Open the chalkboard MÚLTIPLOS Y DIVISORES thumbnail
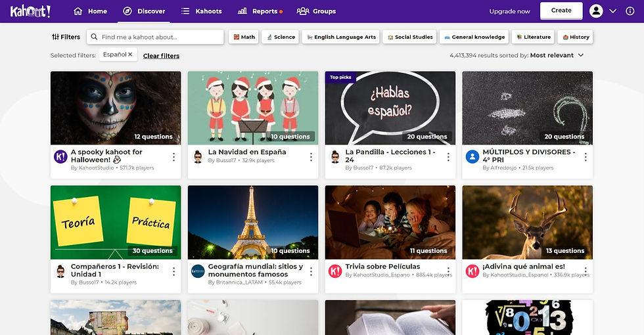This screenshot has height=335, width=644. point(527,108)
